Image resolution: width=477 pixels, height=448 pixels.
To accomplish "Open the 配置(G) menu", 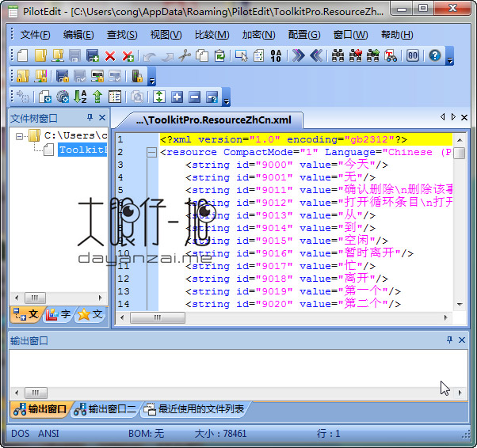I will point(304,35).
